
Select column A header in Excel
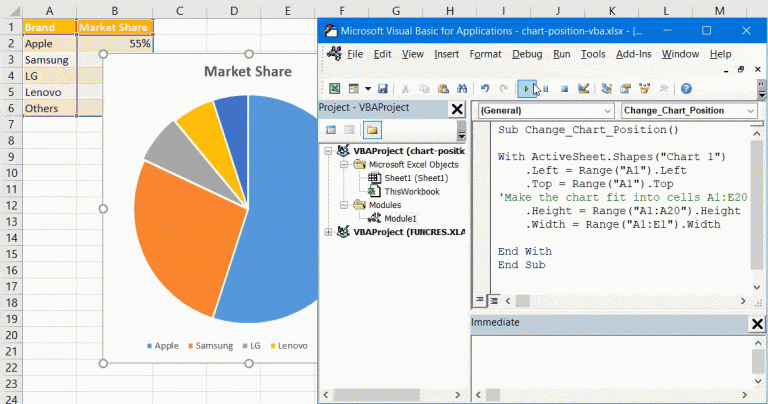click(x=49, y=11)
